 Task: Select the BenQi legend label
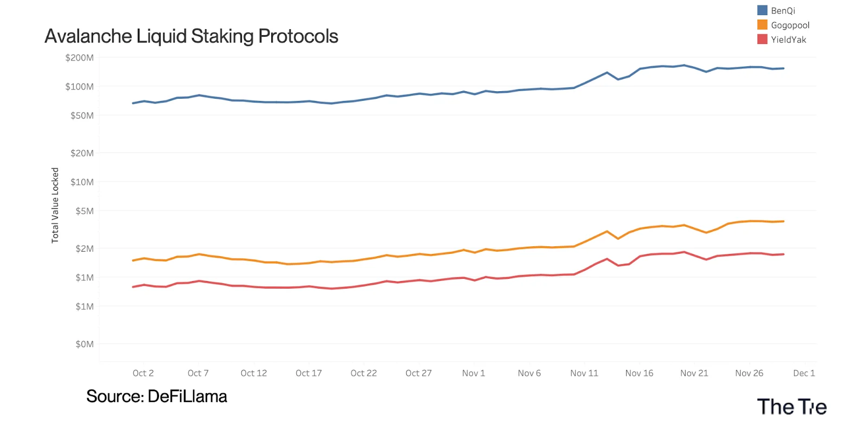[x=783, y=11]
